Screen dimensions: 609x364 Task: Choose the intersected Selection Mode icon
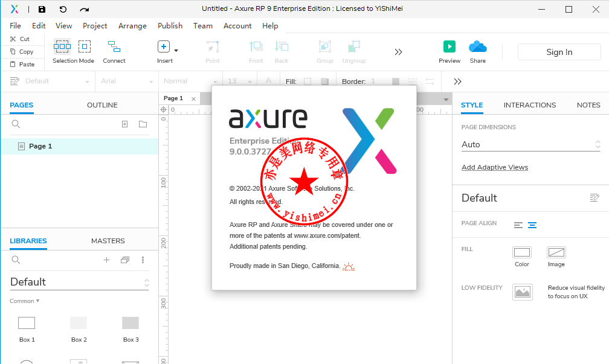click(62, 46)
